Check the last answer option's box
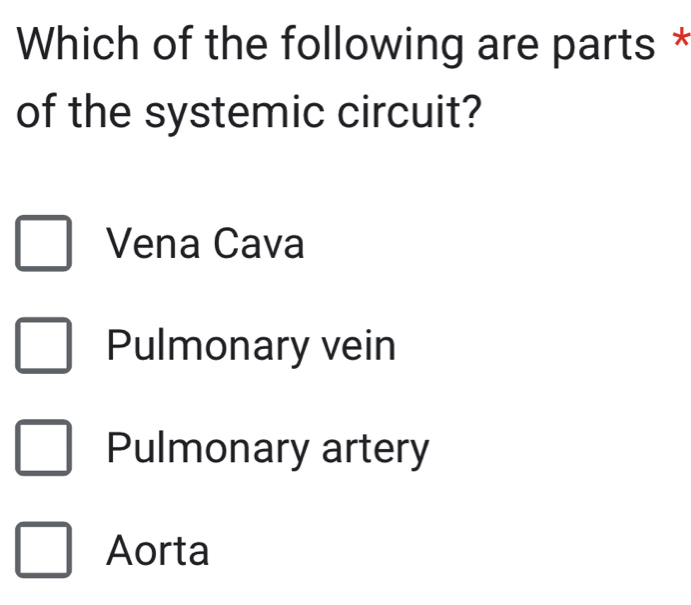The width and height of the screenshot is (691, 605). (x=43, y=551)
